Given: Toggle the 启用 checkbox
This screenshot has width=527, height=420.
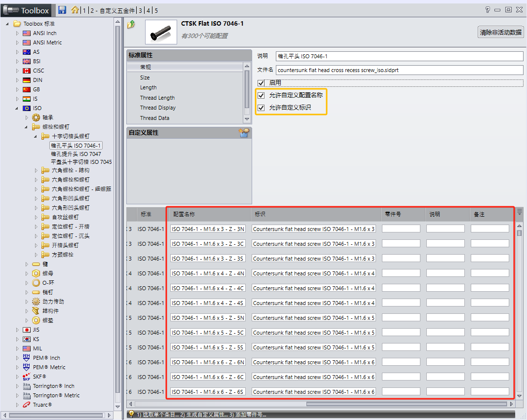Looking at the screenshot, I should [x=261, y=82].
